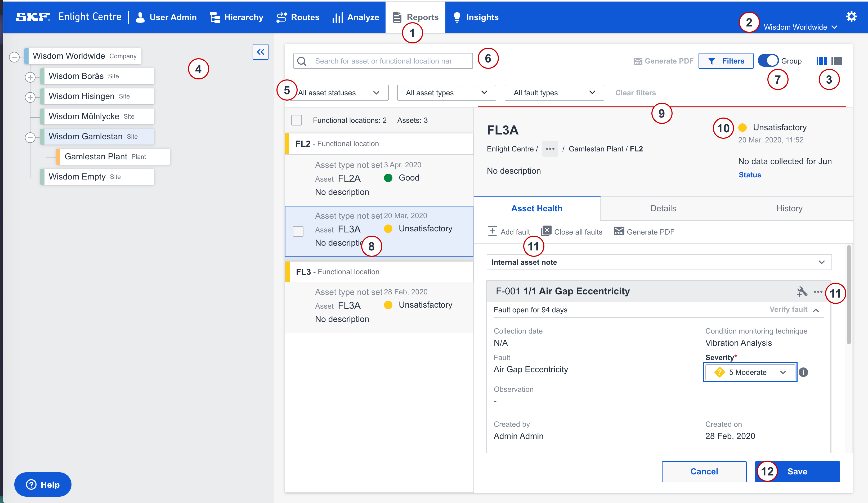Viewport: 868px width, 503px height.
Task: Switch to two-pane layout view icon
Action: click(837, 61)
